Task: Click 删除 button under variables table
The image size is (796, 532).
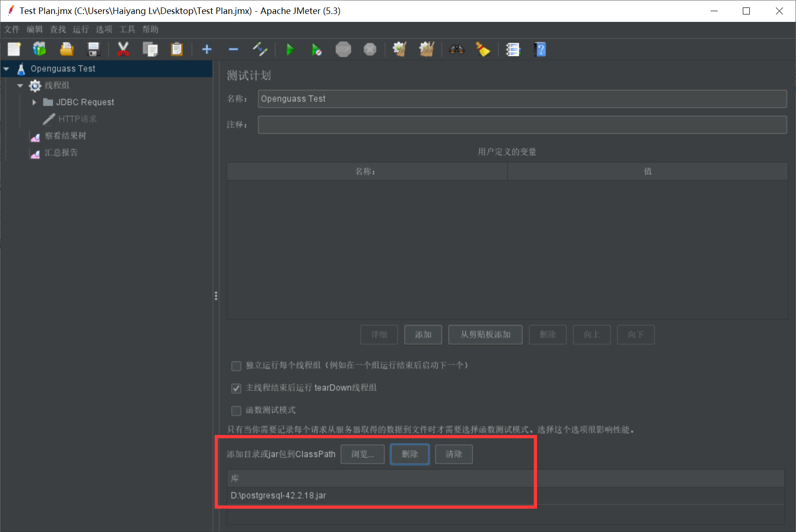Action: pos(548,335)
